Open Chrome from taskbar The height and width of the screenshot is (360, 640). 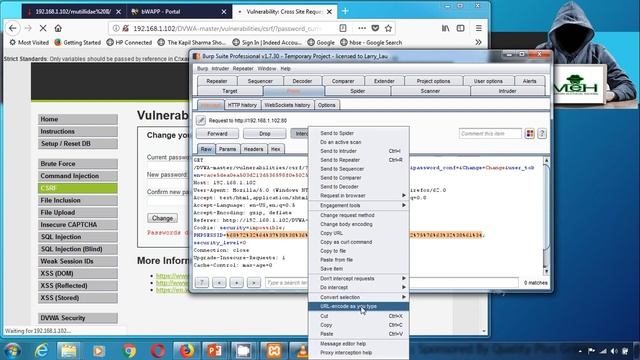(x=129, y=351)
